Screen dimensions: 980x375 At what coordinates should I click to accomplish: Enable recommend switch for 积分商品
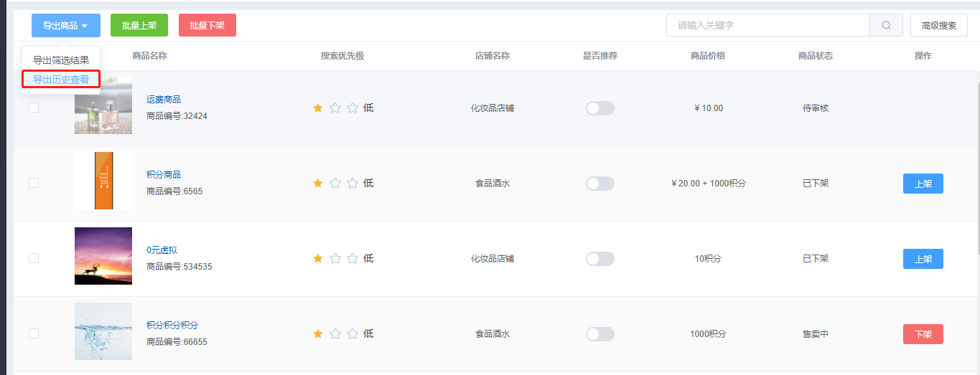pos(600,184)
